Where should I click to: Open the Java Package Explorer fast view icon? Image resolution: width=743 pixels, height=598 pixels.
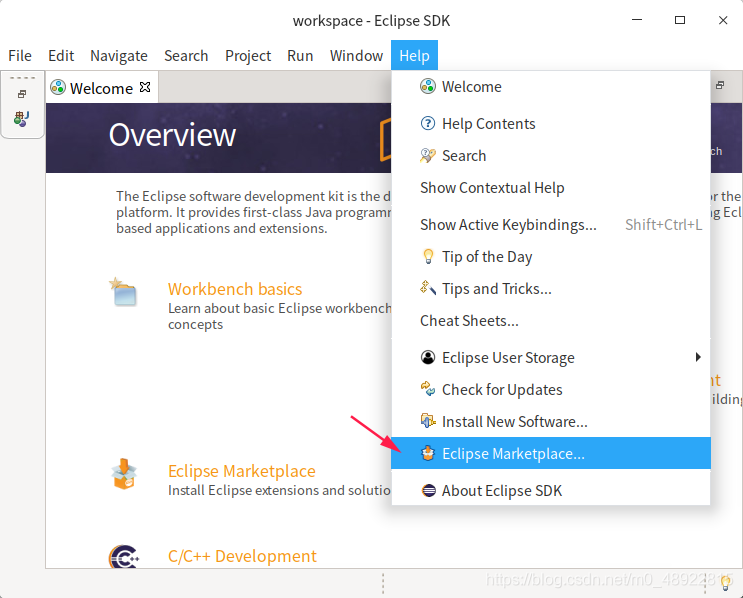21,118
